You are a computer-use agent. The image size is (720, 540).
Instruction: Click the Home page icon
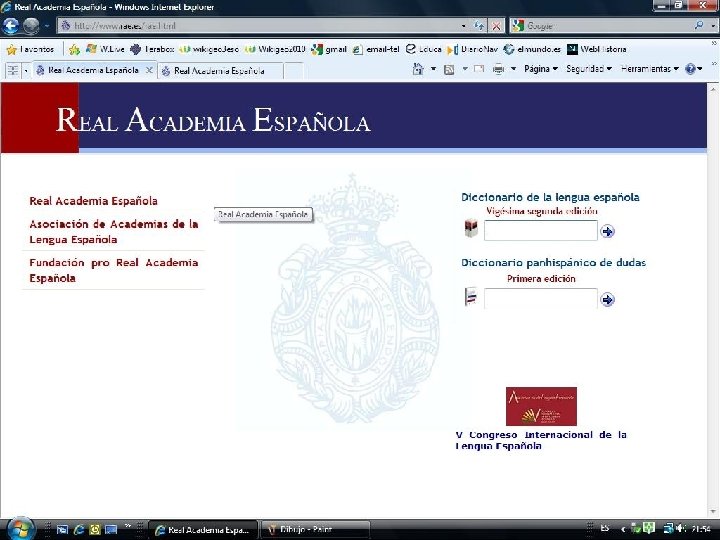coord(418,69)
